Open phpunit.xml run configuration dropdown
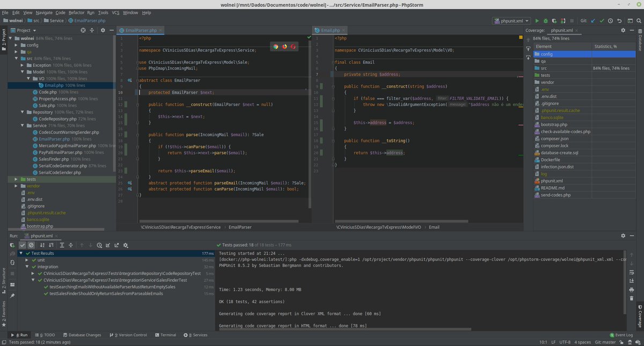Viewport: 644px width, 346px height. click(x=511, y=21)
